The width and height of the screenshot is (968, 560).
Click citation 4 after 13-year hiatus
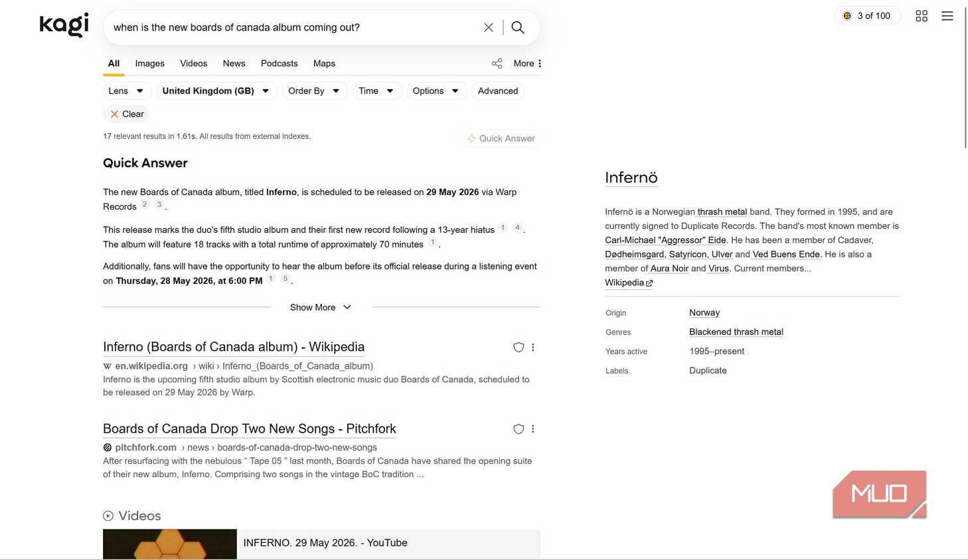[517, 228]
